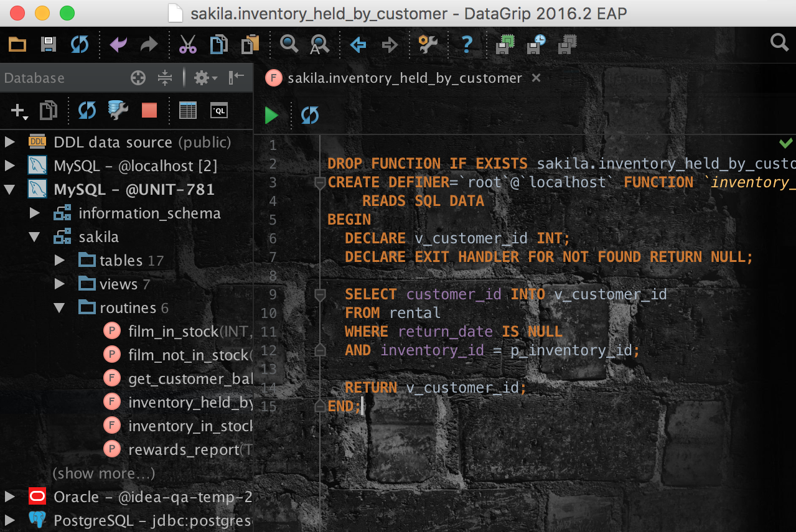Open Data Source Properties icon
796x532 pixels.
tap(118, 111)
